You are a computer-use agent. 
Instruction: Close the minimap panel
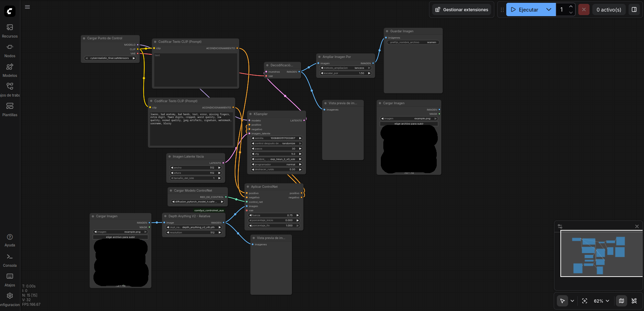(x=637, y=226)
